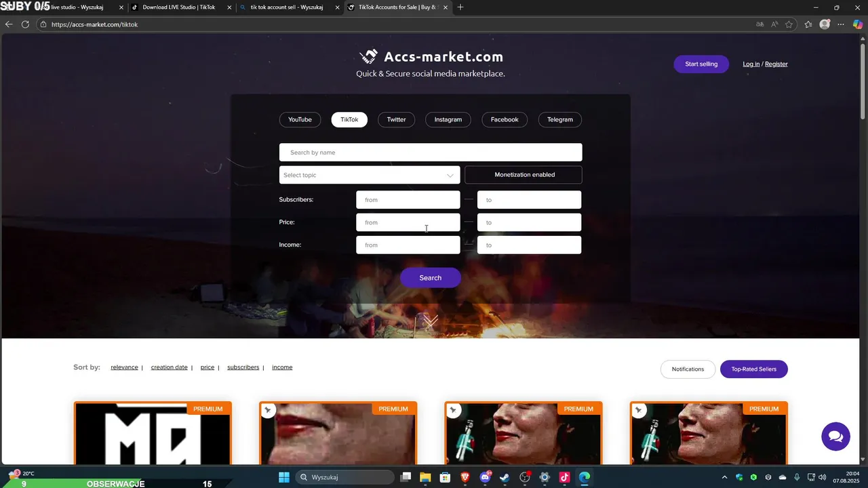
Task: Open Top-Rated Sellers
Action: coord(753,369)
